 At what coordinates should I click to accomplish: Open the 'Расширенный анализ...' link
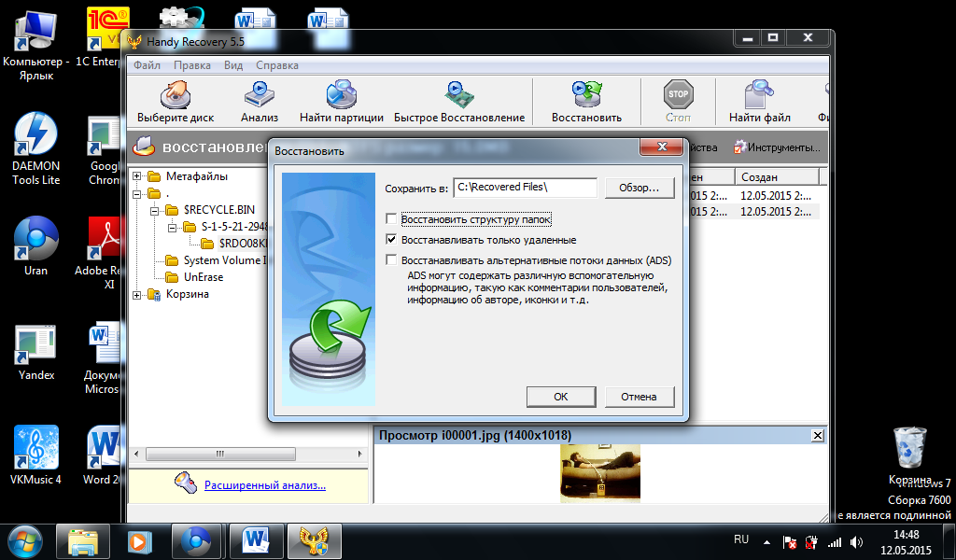(x=264, y=485)
